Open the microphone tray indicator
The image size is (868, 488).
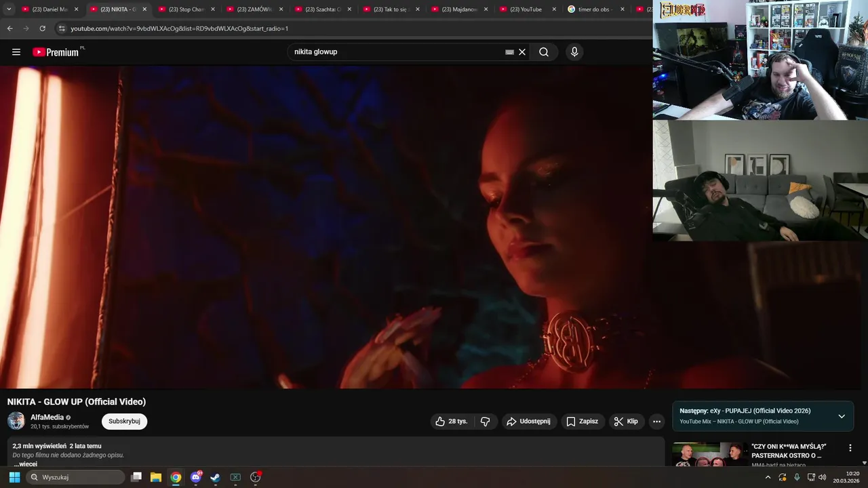pyautogui.click(x=797, y=477)
